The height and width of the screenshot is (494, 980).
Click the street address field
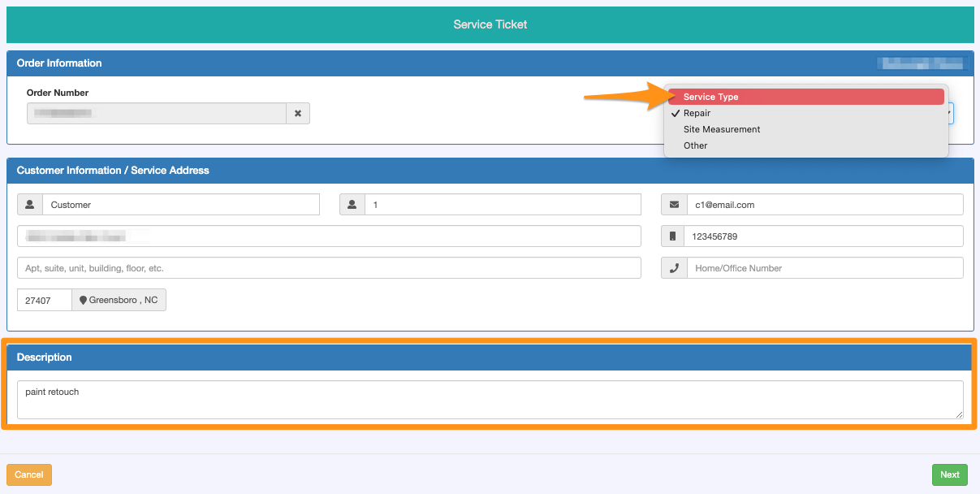tap(329, 236)
